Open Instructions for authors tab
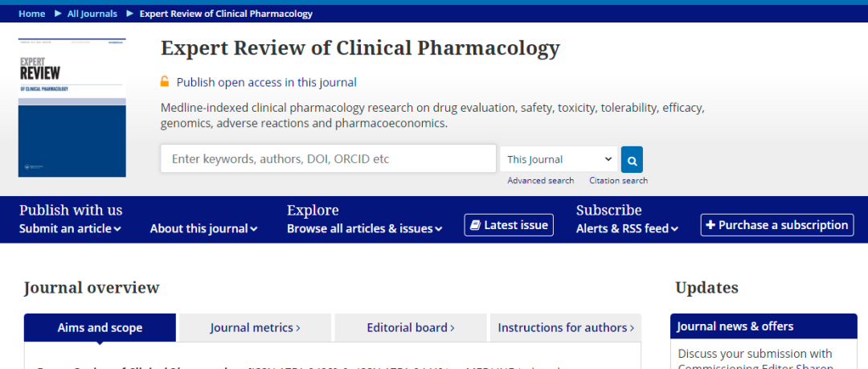The width and height of the screenshot is (868, 369). tap(566, 327)
